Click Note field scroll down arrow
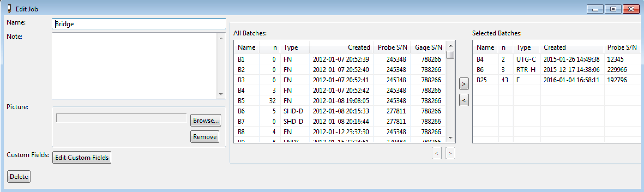The image size is (644, 192). coord(221,94)
